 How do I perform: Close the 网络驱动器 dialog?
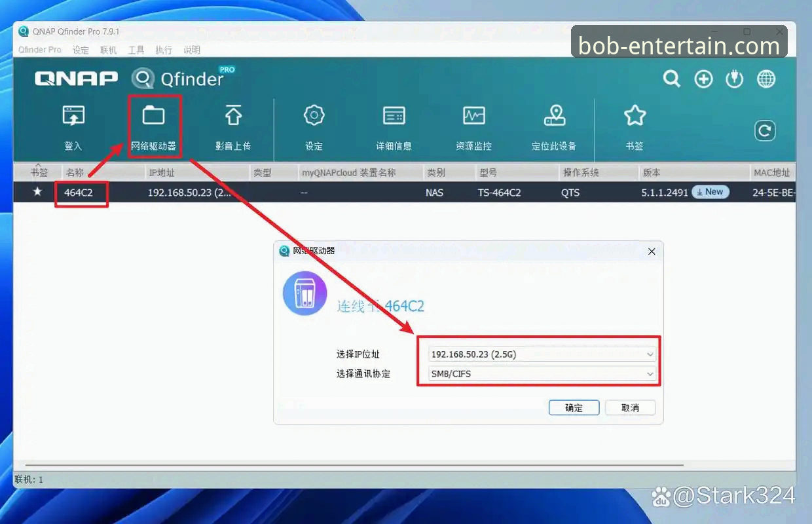coord(651,252)
